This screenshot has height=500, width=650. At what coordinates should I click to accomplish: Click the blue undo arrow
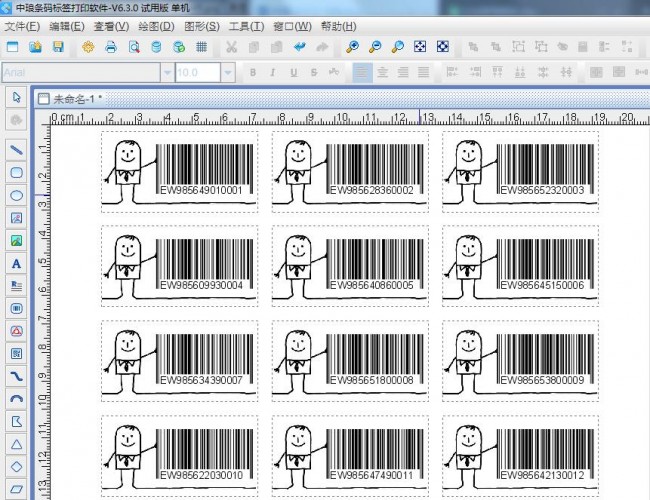[x=299, y=47]
